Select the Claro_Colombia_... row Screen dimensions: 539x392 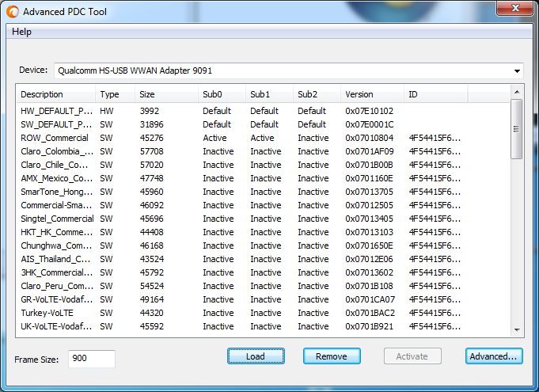263,151
